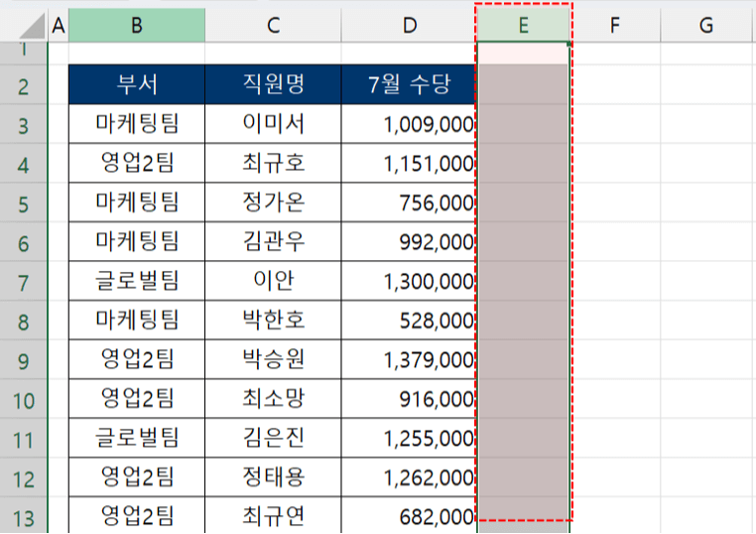Select column C header
Viewport: 756px width, 534px height.
tap(273, 25)
